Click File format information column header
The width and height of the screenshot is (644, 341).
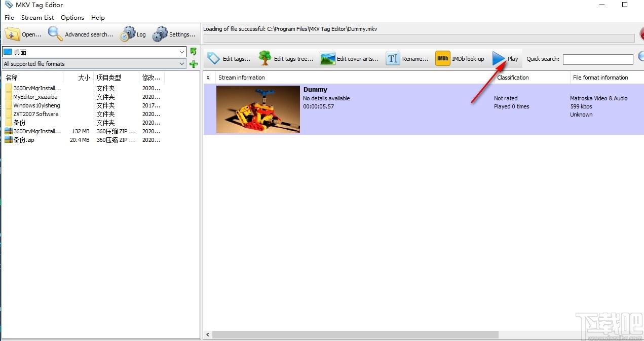(607, 78)
